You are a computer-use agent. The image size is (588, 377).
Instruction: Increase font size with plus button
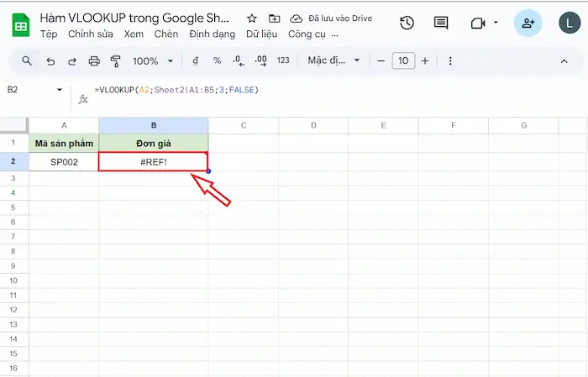coord(425,61)
